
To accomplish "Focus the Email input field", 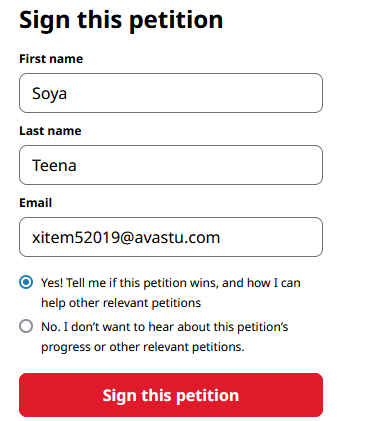I will pos(171,237).
